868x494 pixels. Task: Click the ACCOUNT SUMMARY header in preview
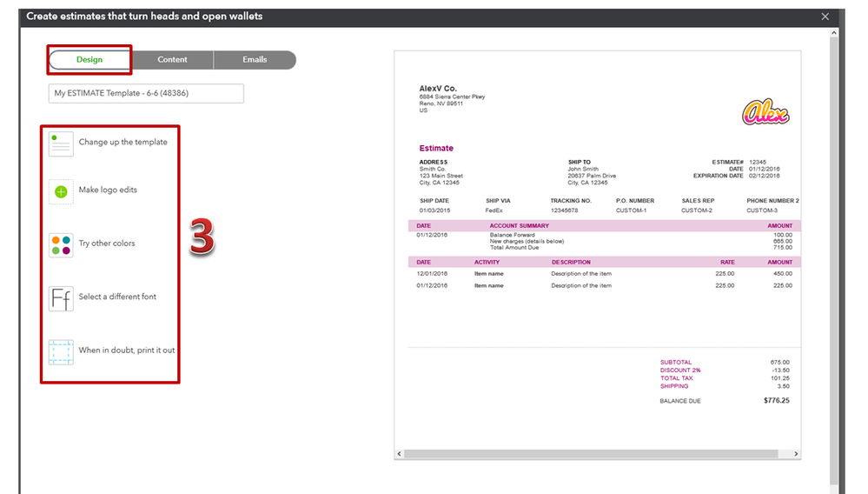(520, 226)
